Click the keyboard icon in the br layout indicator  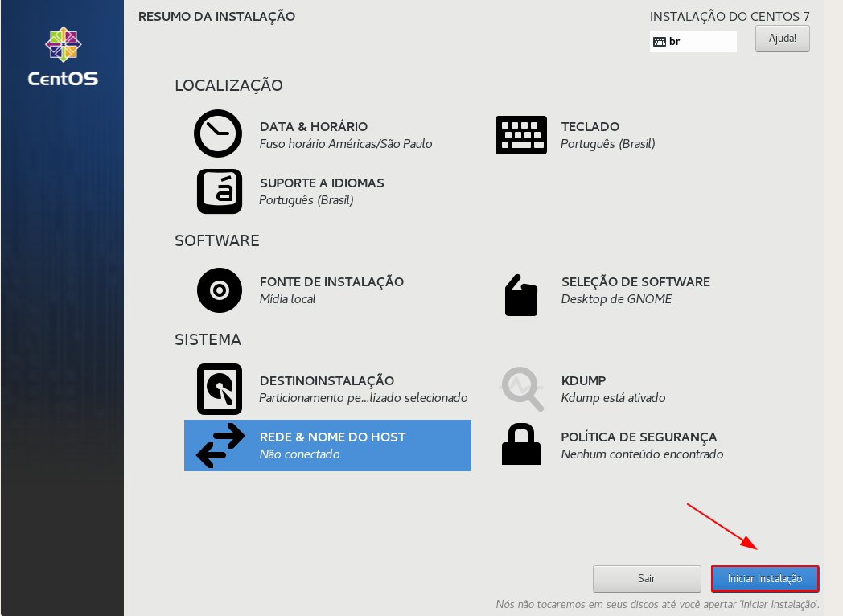pyautogui.click(x=659, y=42)
